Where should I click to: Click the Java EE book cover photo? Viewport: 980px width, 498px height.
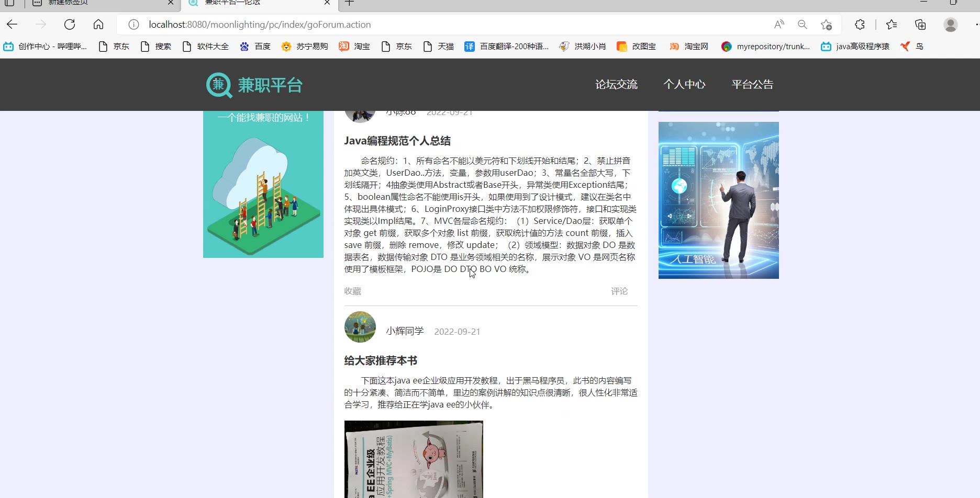414,459
